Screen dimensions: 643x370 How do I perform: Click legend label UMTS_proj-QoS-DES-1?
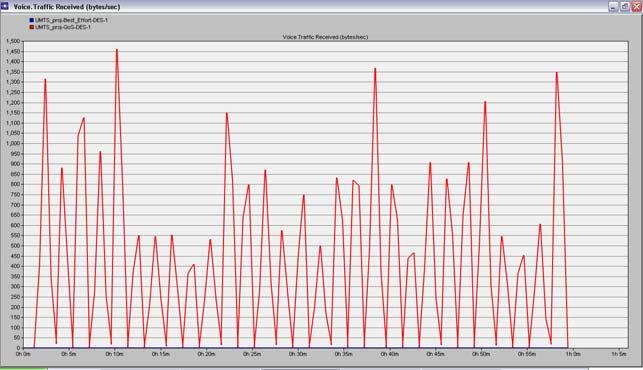click(x=63, y=27)
